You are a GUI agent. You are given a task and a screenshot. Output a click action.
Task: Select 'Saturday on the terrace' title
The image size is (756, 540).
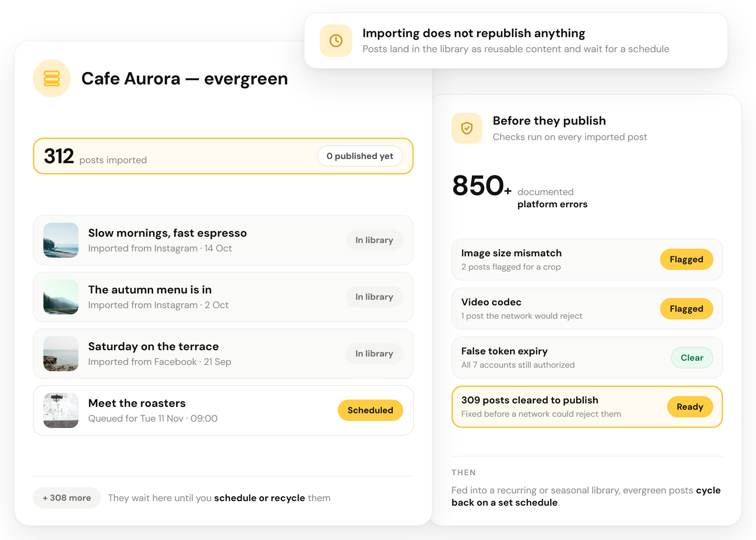click(x=153, y=347)
